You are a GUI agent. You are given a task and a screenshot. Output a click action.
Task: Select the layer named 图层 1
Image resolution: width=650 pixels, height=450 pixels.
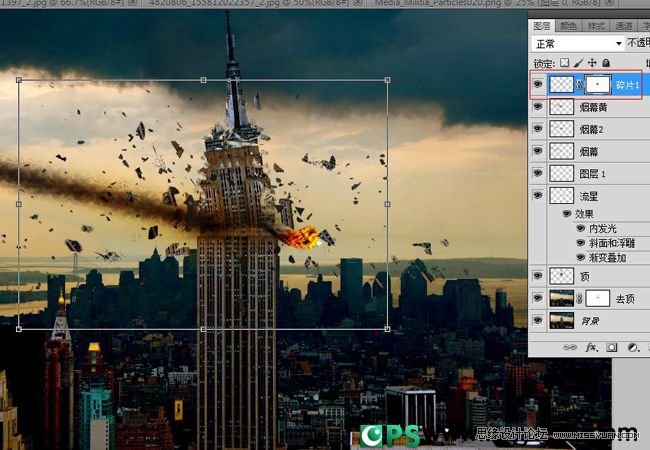point(592,174)
